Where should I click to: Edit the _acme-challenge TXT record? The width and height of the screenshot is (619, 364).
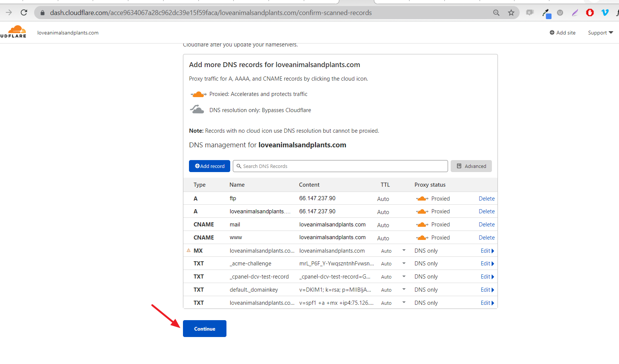point(487,264)
